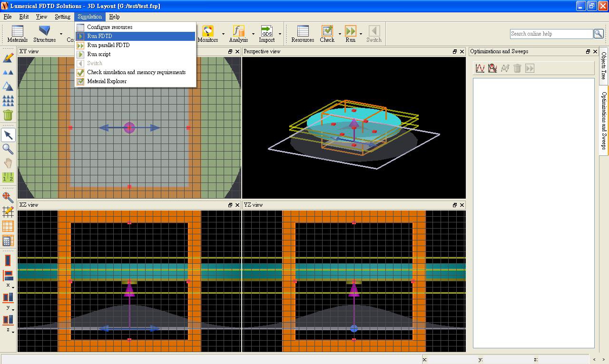Close the XY view panel
Screen dimensions: 609x364
(237, 51)
